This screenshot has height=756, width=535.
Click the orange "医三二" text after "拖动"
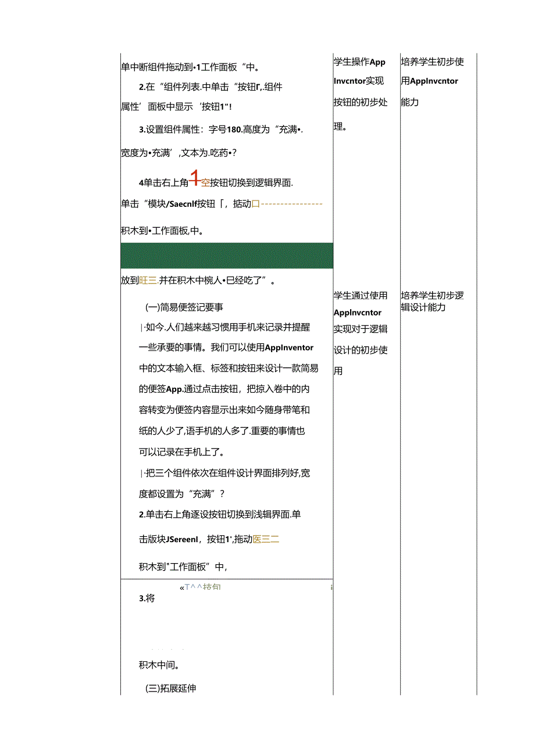click(x=266, y=539)
